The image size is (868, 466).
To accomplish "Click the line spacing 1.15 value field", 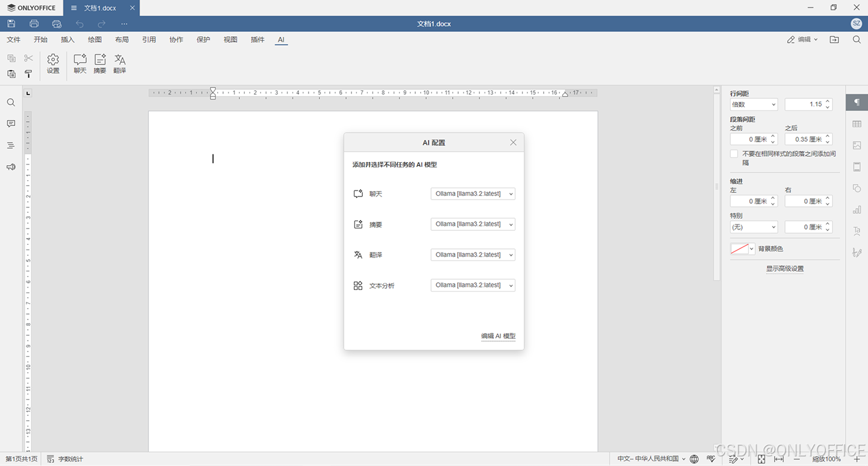I will coord(808,104).
